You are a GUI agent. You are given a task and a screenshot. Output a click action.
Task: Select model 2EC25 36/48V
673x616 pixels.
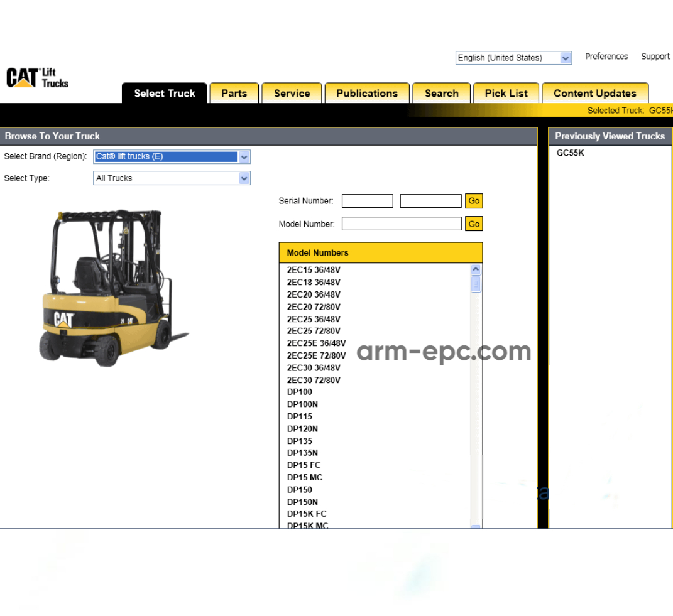314,319
